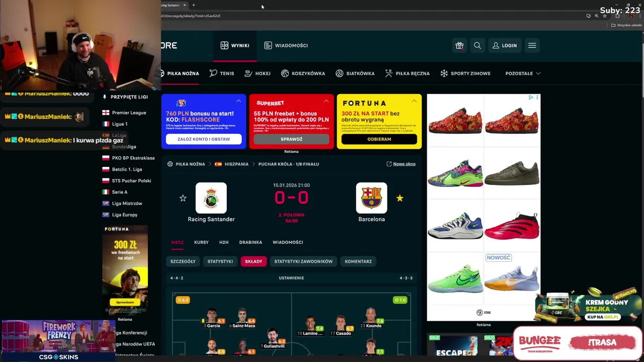Switch to the Drabinka match tab
644x362 pixels.
tap(251, 242)
